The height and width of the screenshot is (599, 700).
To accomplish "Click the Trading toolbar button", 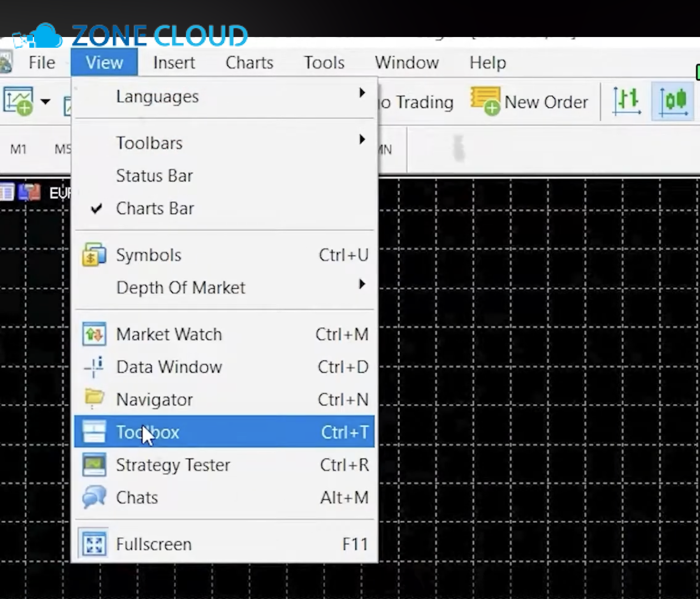I will [x=415, y=102].
